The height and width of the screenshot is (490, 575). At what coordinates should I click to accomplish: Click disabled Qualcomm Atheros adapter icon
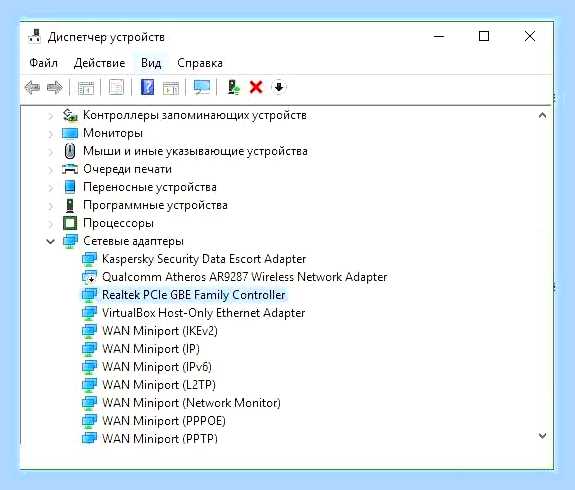pos(89,277)
